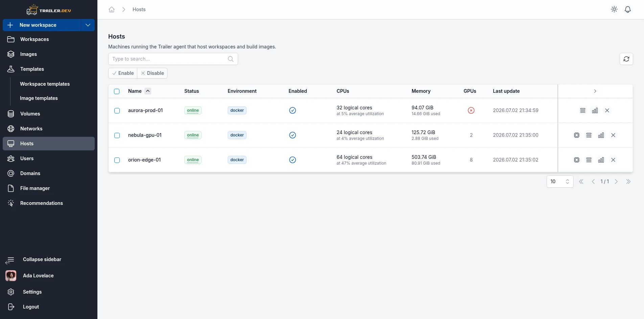This screenshot has width=644, height=319.
Task: Open the New workspace dropdown arrow
Action: tap(88, 25)
